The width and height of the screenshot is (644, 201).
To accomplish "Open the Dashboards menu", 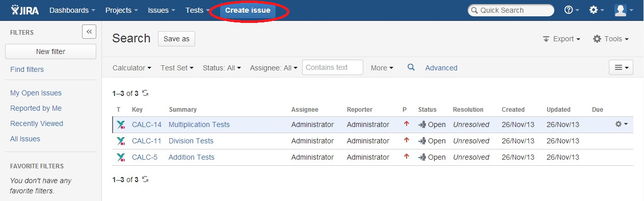I will [72, 10].
